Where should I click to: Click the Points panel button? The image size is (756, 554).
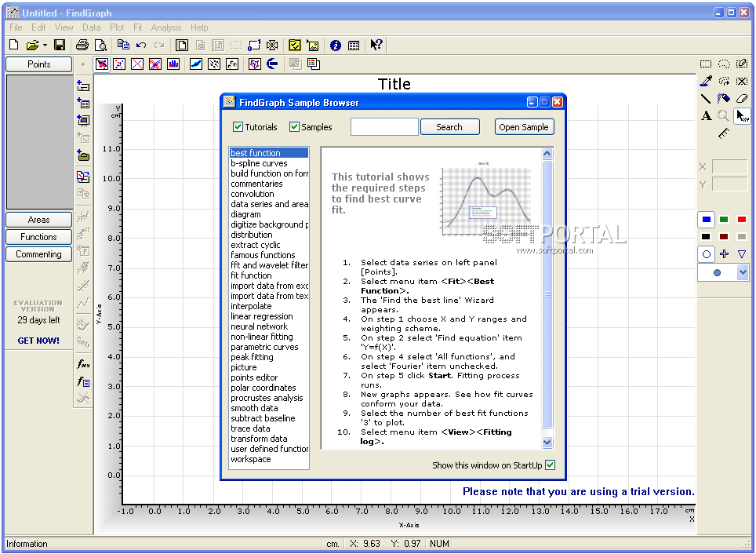tap(38, 64)
